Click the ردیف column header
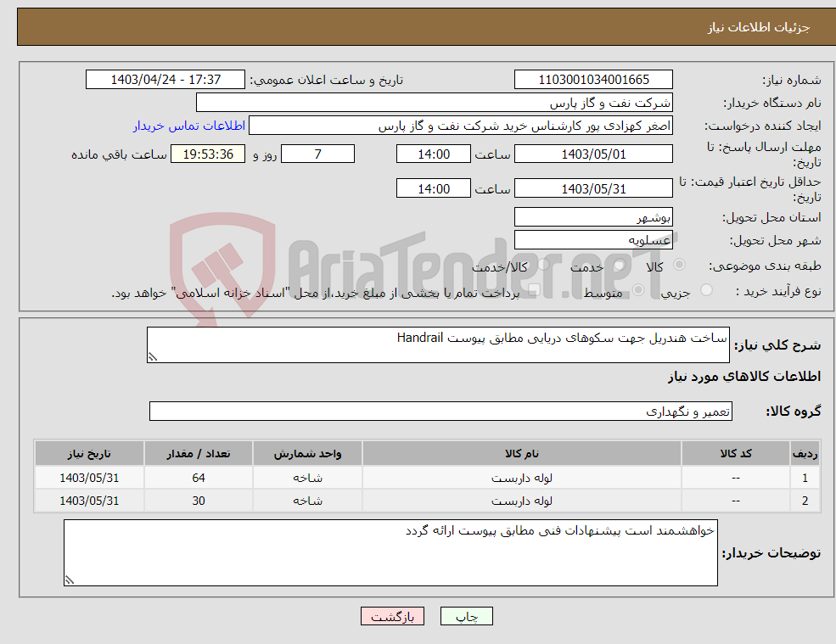This screenshot has width=836, height=644. coord(805,453)
